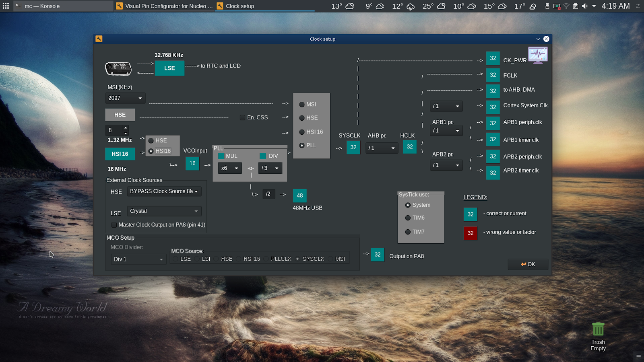Open the Trash desktop icon

(x=598, y=329)
